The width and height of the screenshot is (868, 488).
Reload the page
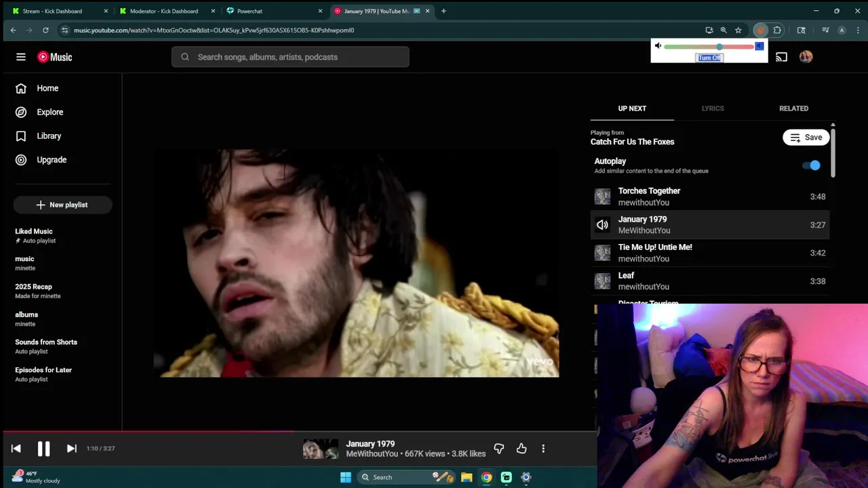45,30
